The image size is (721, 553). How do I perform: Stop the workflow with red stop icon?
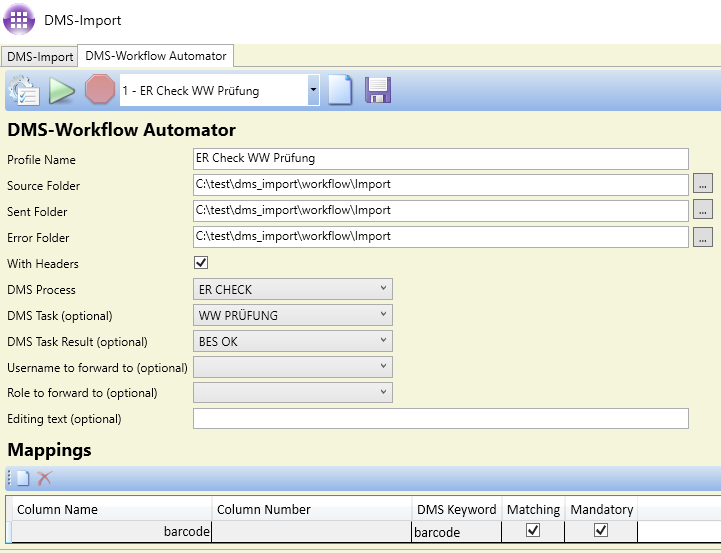pyautogui.click(x=100, y=90)
